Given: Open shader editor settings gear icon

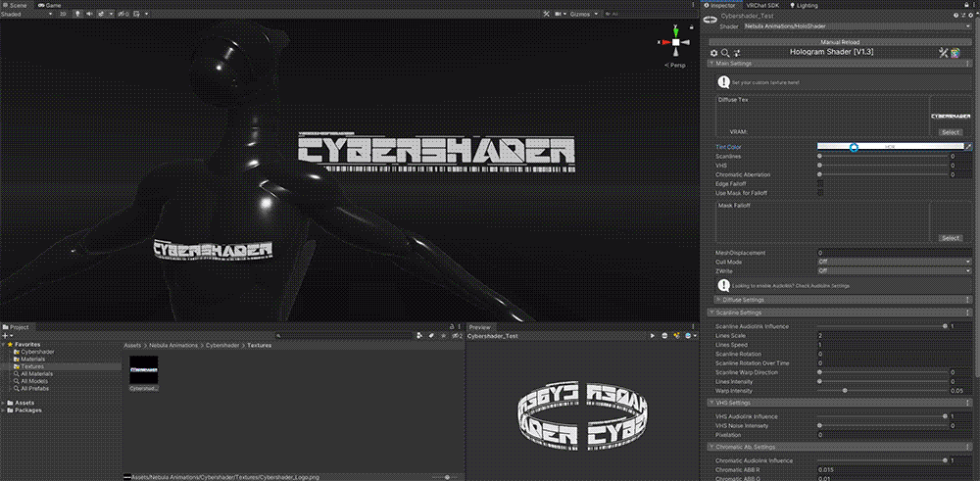Looking at the screenshot, I should point(714,53).
